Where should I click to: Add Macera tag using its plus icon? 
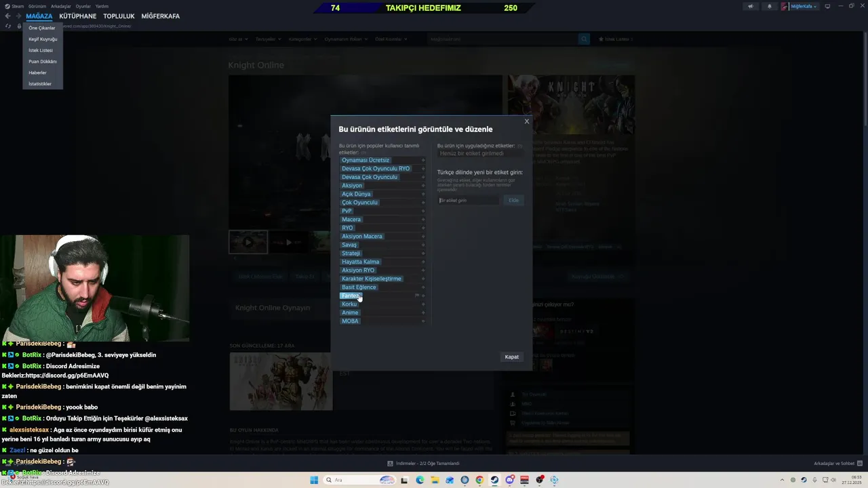coord(423,220)
